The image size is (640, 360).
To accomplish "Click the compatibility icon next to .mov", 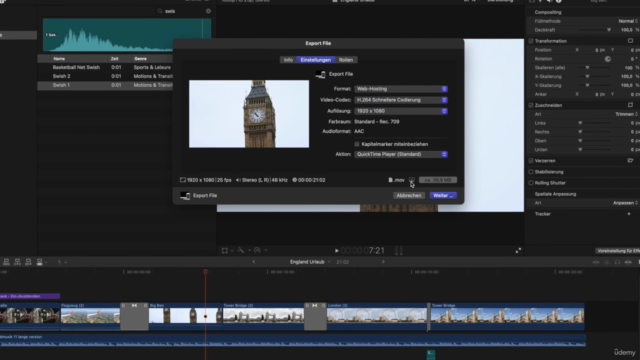I will (411, 180).
